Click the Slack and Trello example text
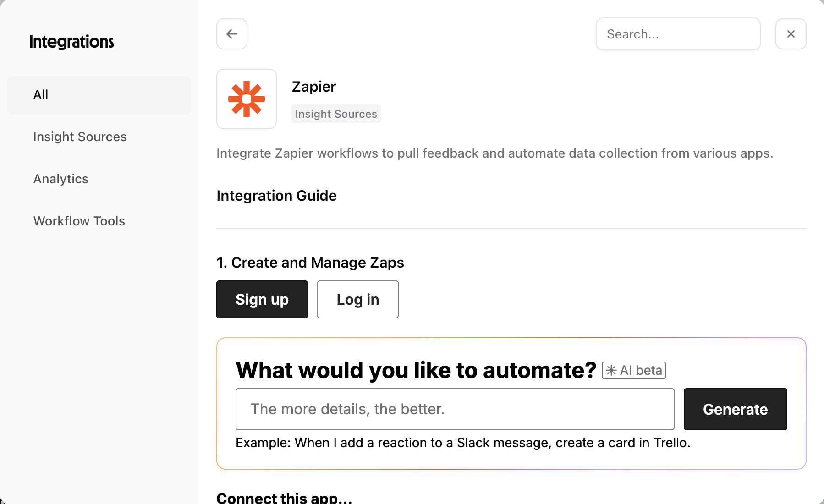 pyautogui.click(x=463, y=443)
